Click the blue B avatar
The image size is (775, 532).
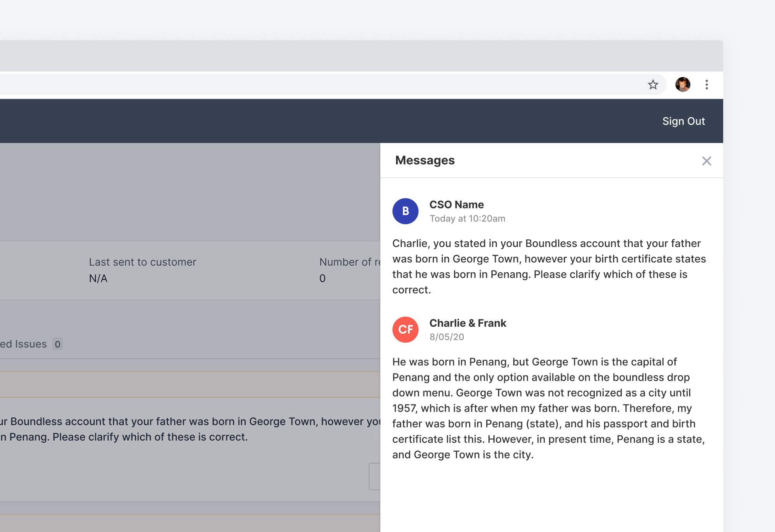pyautogui.click(x=405, y=211)
